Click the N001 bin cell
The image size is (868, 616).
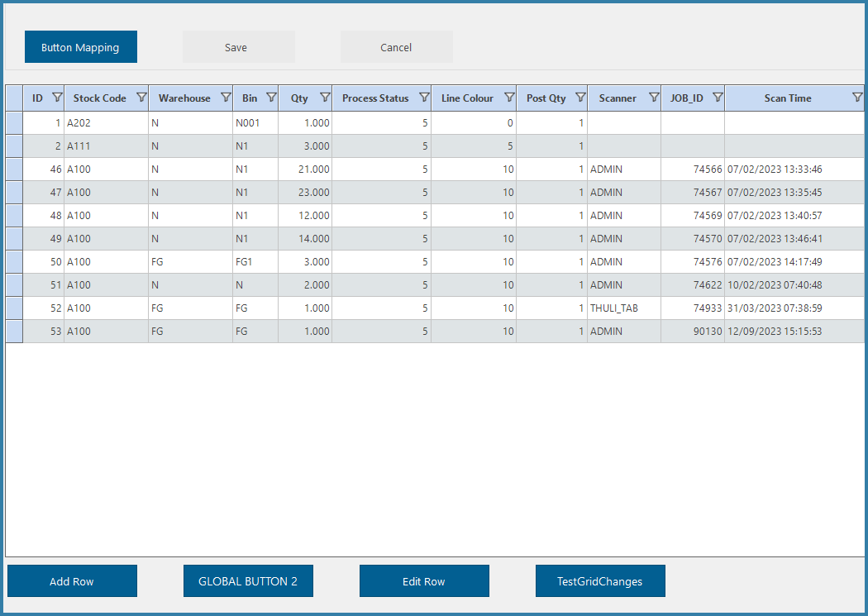(x=255, y=123)
